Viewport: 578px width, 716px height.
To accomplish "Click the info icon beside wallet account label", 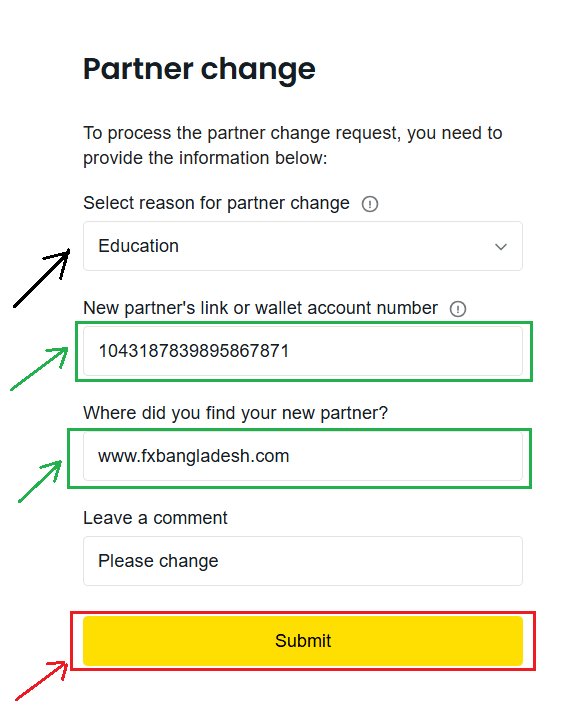I will 457,309.
